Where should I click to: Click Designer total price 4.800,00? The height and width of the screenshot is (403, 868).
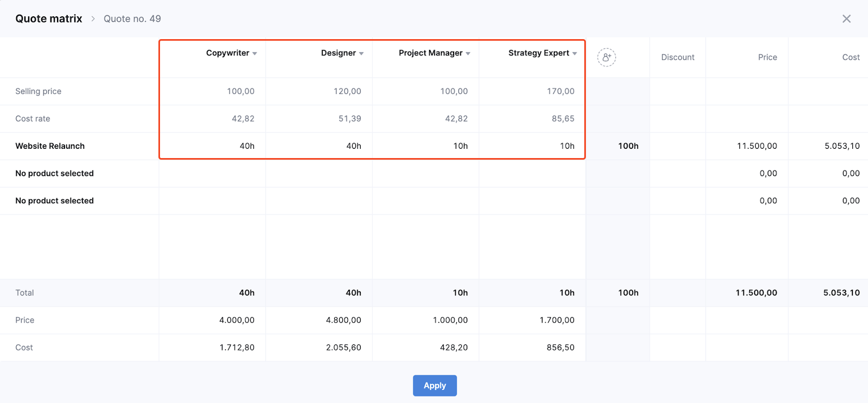click(x=343, y=320)
